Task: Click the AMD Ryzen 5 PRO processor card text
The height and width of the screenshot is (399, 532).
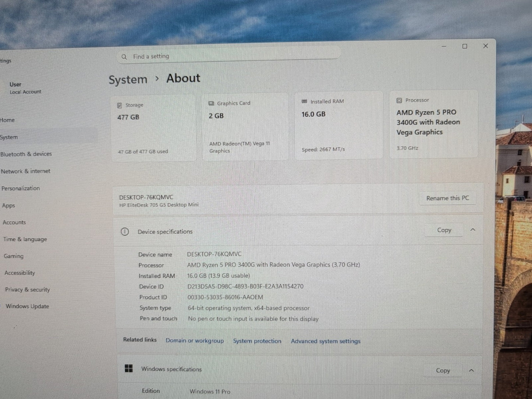Action: pos(428,122)
